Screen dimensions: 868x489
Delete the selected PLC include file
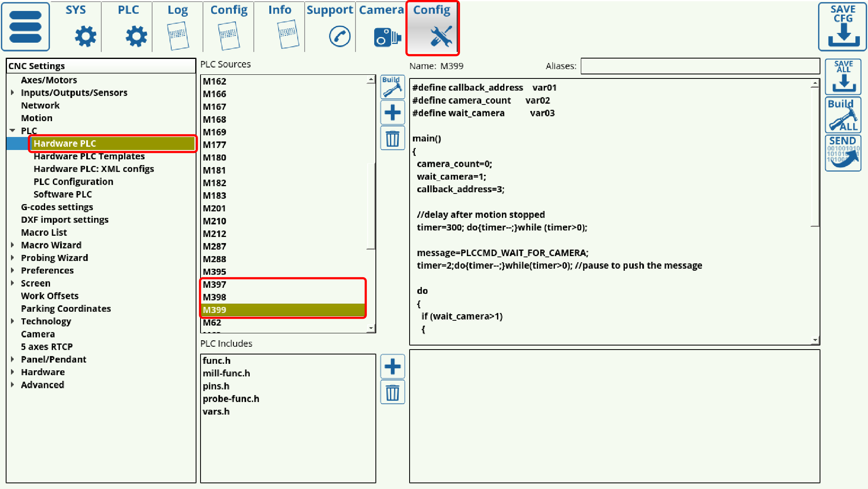point(392,392)
